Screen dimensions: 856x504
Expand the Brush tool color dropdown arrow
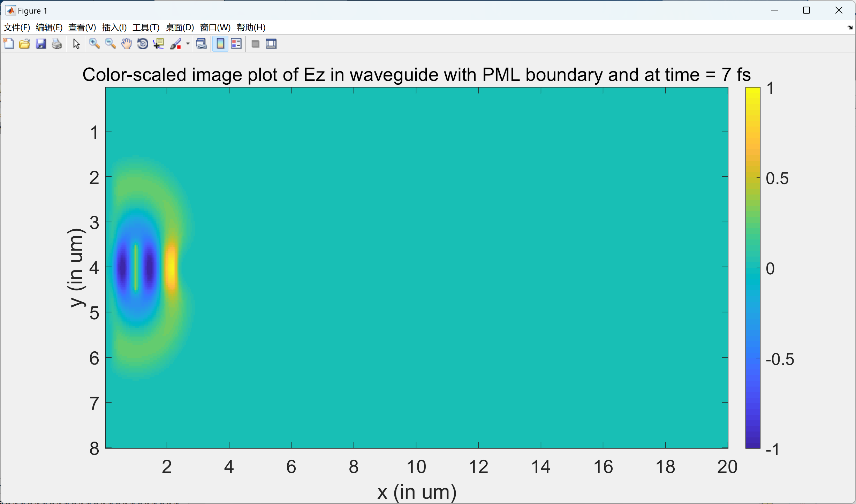[188, 44]
